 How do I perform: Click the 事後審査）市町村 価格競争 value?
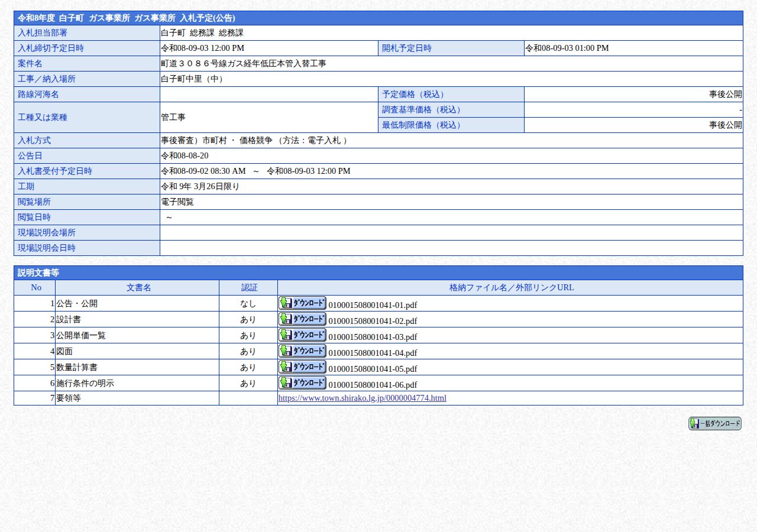coord(255,140)
